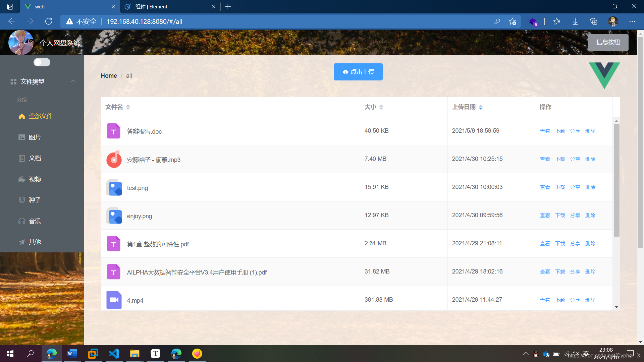644x362 pixels.
Task: Delete the 答辩报告.doc file
Action: point(590,131)
